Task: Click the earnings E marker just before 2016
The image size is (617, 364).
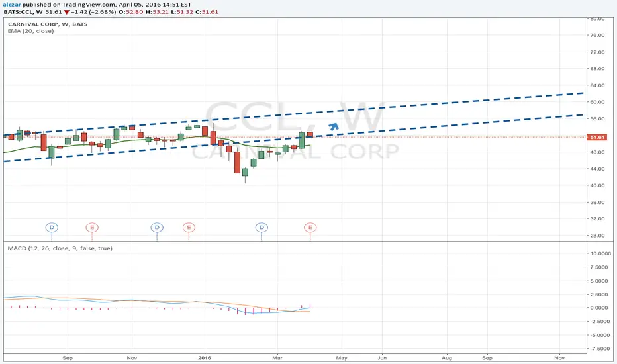Action: 189,228
